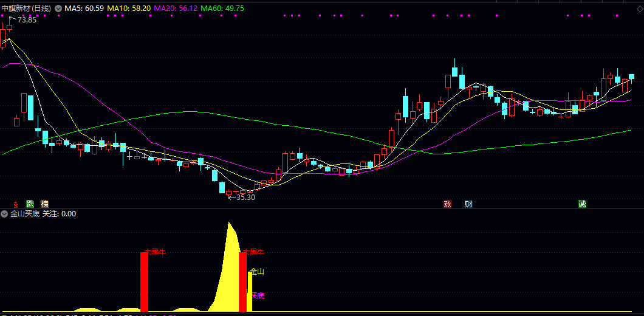Select the yellow 金山 signal label
This screenshot has height=316, width=644.
(x=258, y=272)
